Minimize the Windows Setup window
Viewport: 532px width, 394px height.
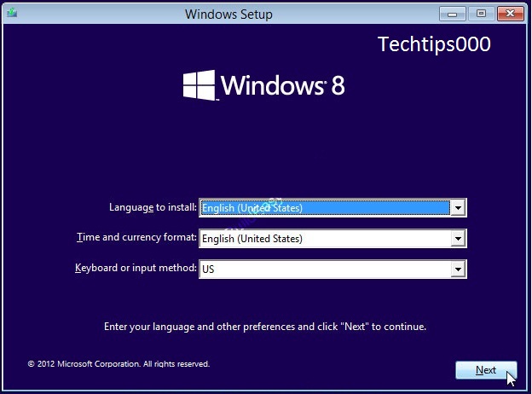452,14
